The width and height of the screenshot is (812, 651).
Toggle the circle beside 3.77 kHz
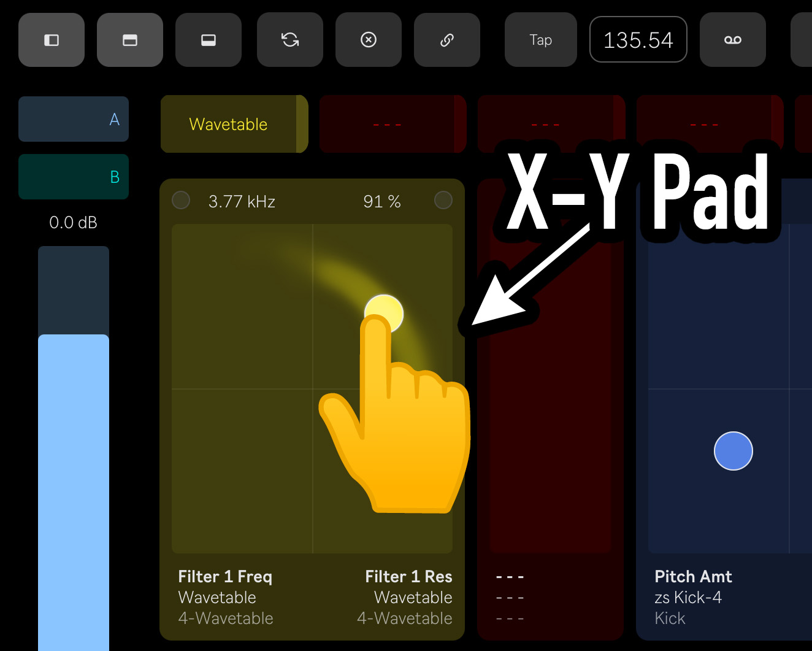pos(181,200)
